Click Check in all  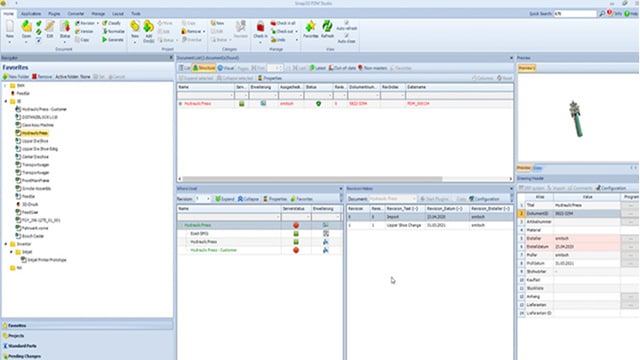[283, 23]
